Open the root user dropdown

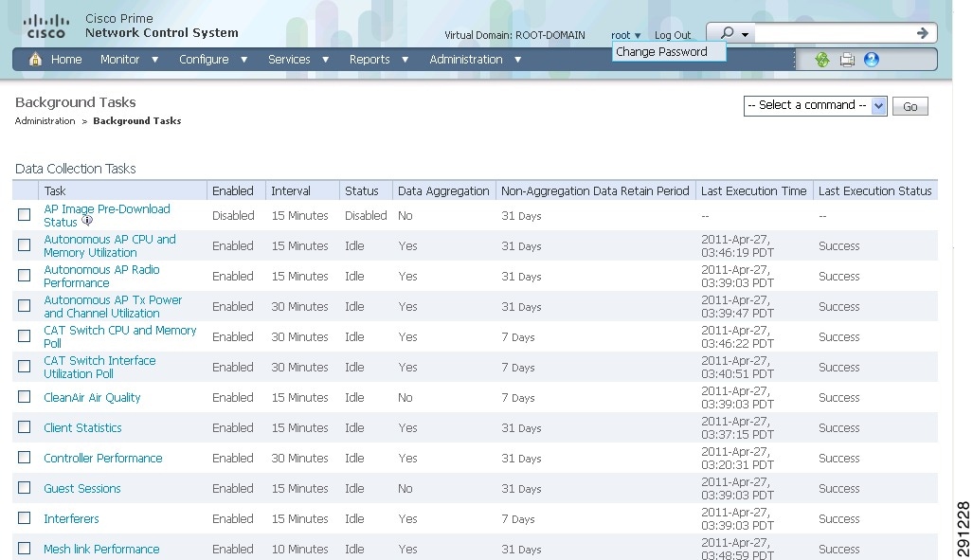coord(625,35)
